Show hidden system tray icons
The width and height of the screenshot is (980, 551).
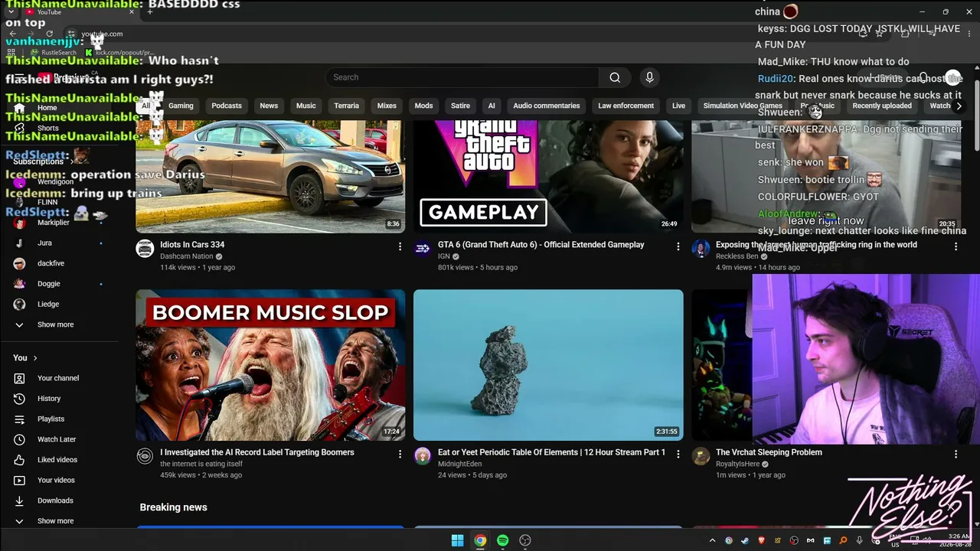[712, 540]
